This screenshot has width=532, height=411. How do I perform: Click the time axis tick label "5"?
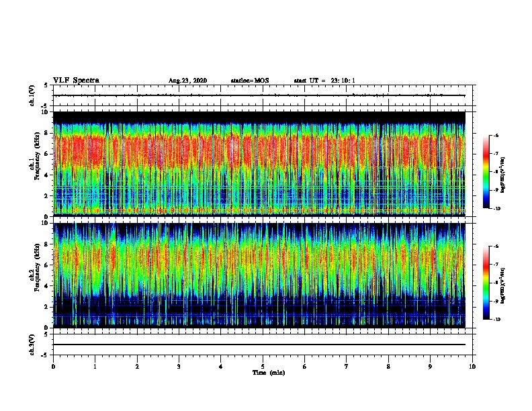pyautogui.click(x=263, y=367)
